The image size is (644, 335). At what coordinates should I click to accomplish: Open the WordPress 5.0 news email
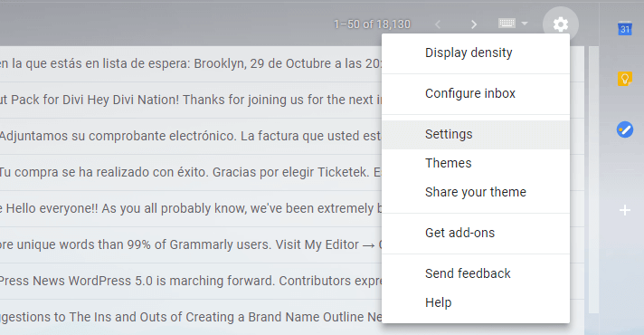pyautogui.click(x=191, y=281)
